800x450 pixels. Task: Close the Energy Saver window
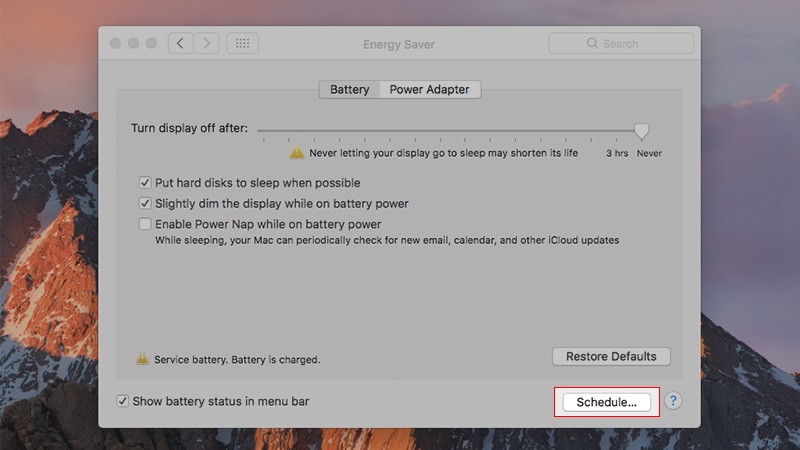tap(115, 43)
